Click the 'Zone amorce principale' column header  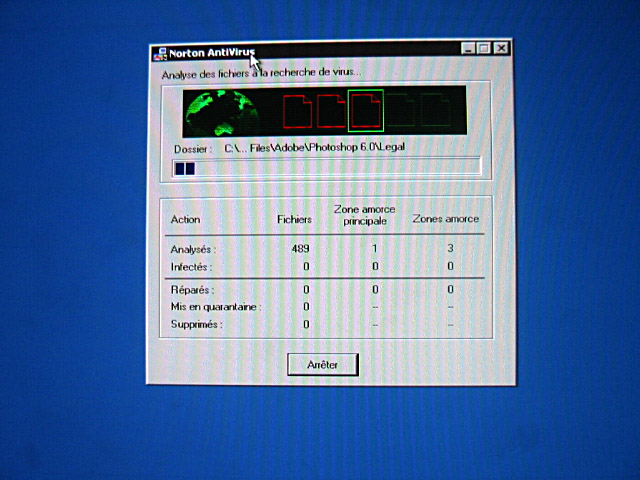click(364, 215)
